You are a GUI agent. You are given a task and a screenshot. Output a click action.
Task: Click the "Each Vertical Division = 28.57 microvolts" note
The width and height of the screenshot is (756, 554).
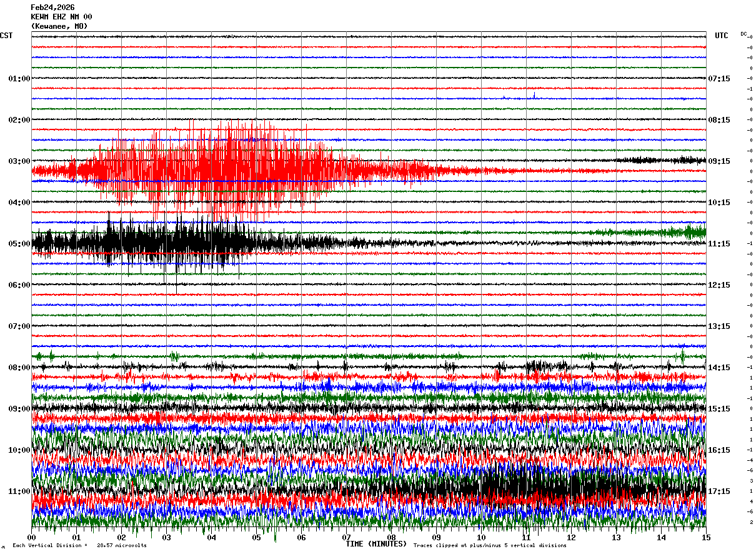(80, 546)
